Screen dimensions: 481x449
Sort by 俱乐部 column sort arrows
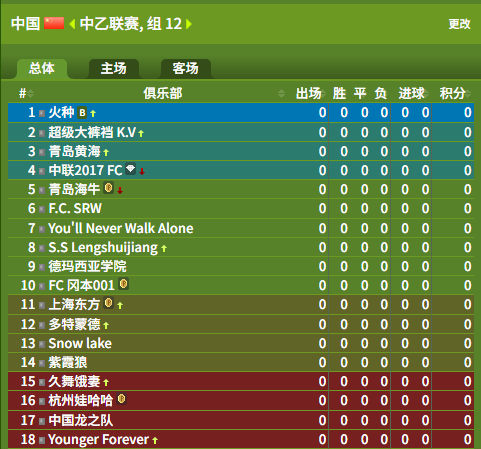click(281, 94)
